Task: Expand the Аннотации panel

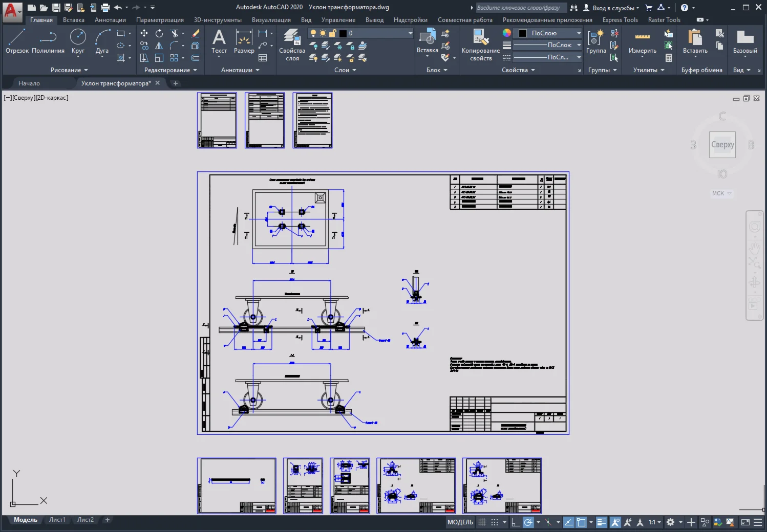Action: click(240, 70)
